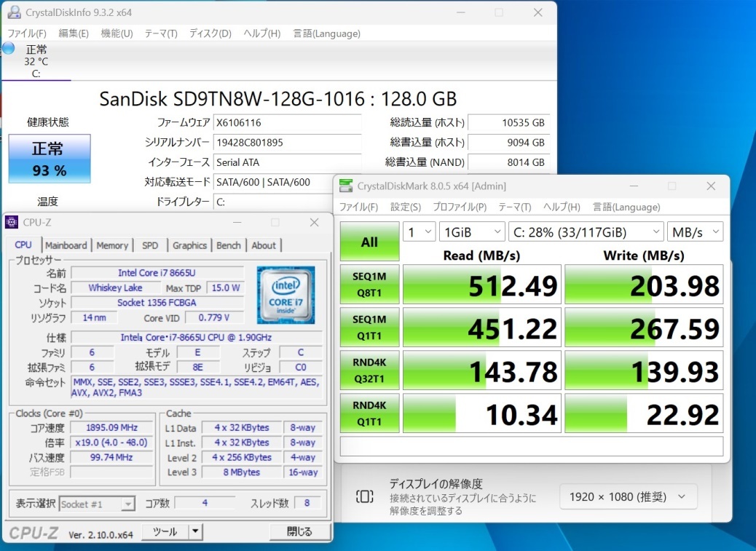Click the RND4K Q32T1 read result 143.78
Screen dimensions: 756x551
point(482,370)
